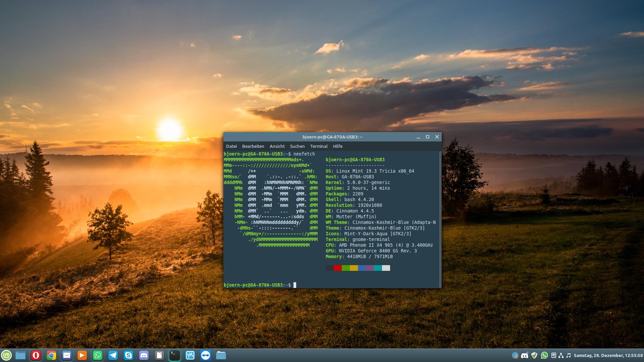This screenshot has width=644, height=362.
Task: Open calendar from date and time
Action: (x=608, y=355)
